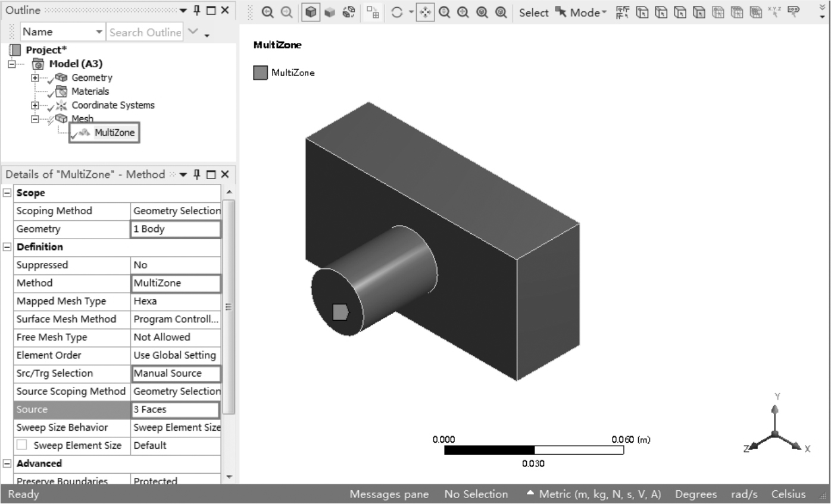Click the Search Outline input field

(145, 32)
